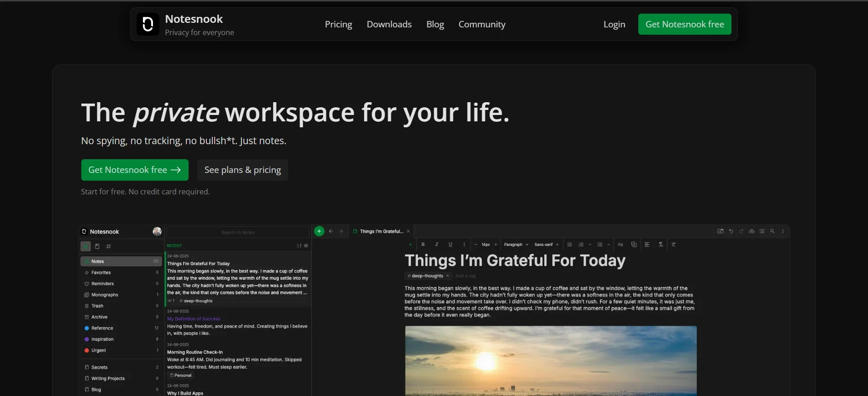This screenshot has width=868, height=396.
Task: Click the search magnifier in editor header
Action: pos(772,231)
